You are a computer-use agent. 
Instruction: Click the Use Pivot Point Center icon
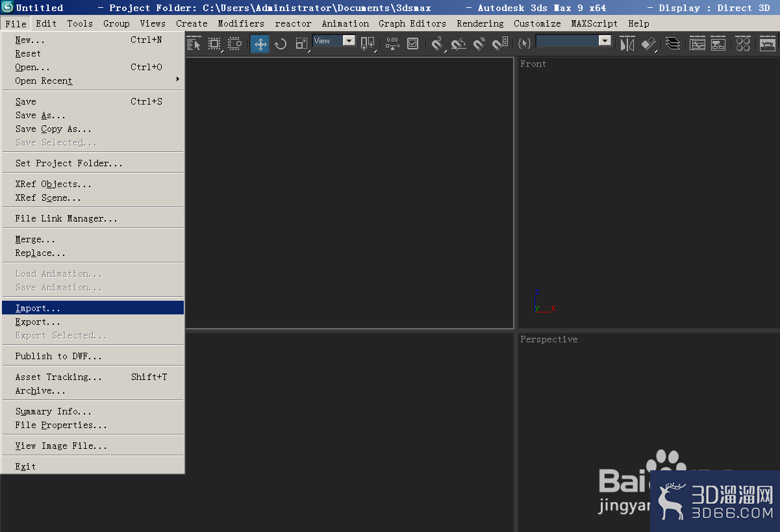tap(368, 44)
